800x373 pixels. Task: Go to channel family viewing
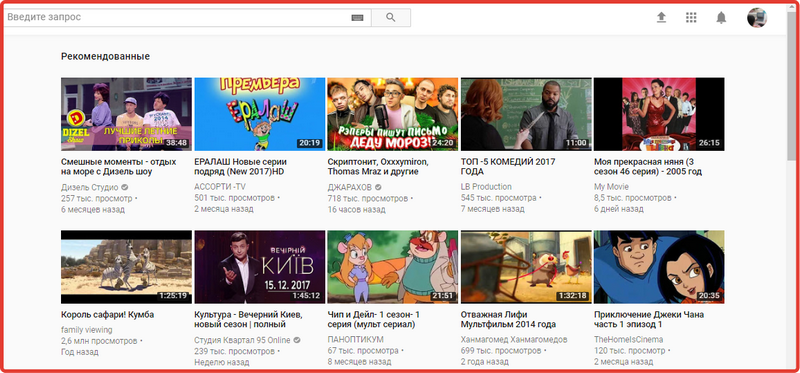click(87, 330)
